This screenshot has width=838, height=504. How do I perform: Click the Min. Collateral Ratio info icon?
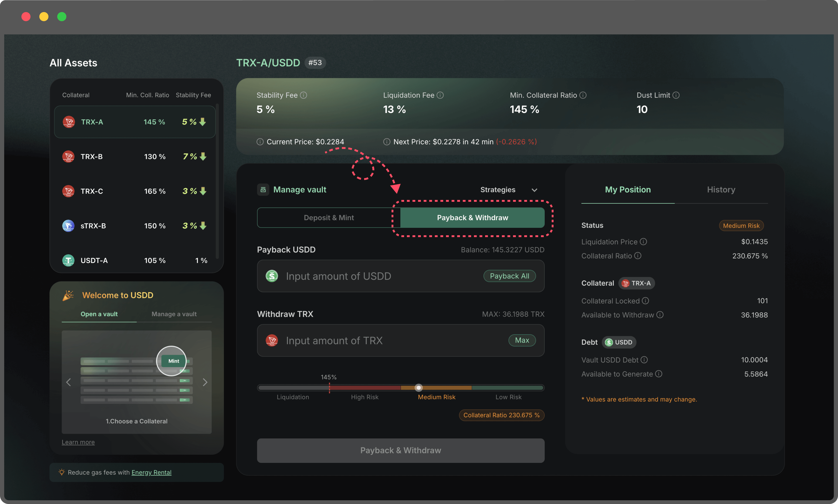pos(583,95)
